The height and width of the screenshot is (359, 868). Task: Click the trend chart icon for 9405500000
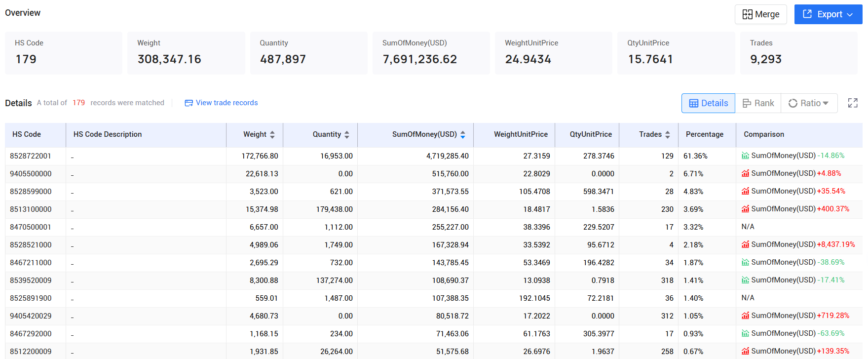pyautogui.click(x=745, y=173)
